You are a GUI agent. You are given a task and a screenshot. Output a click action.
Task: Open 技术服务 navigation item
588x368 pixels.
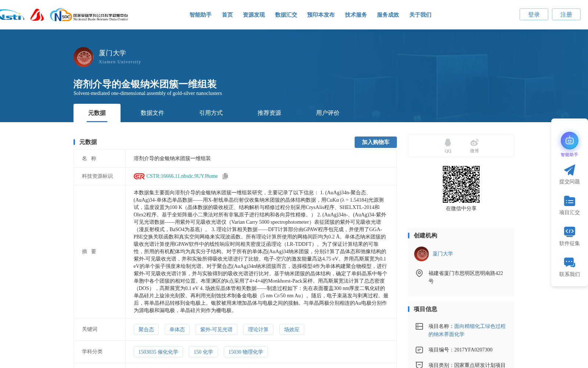click(x=356, y=15)
